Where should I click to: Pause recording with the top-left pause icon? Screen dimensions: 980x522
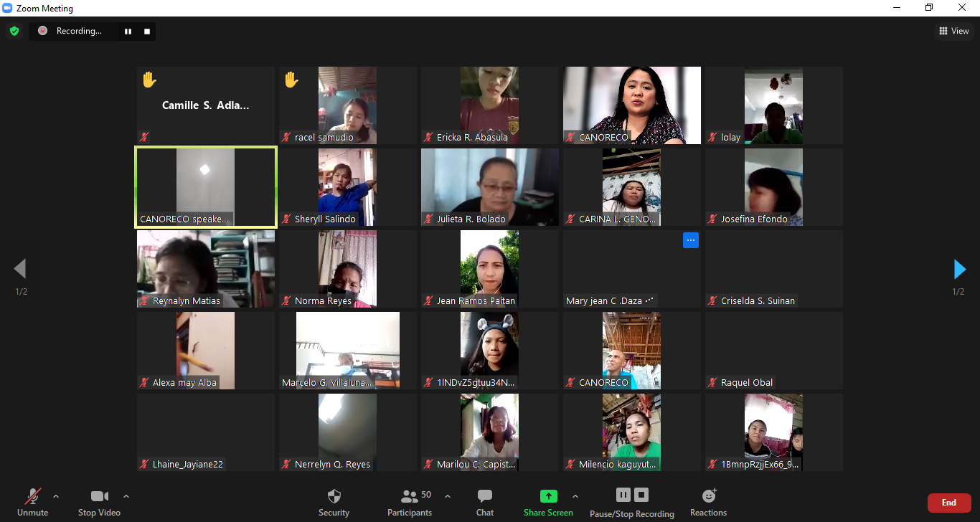pos(128,32)
